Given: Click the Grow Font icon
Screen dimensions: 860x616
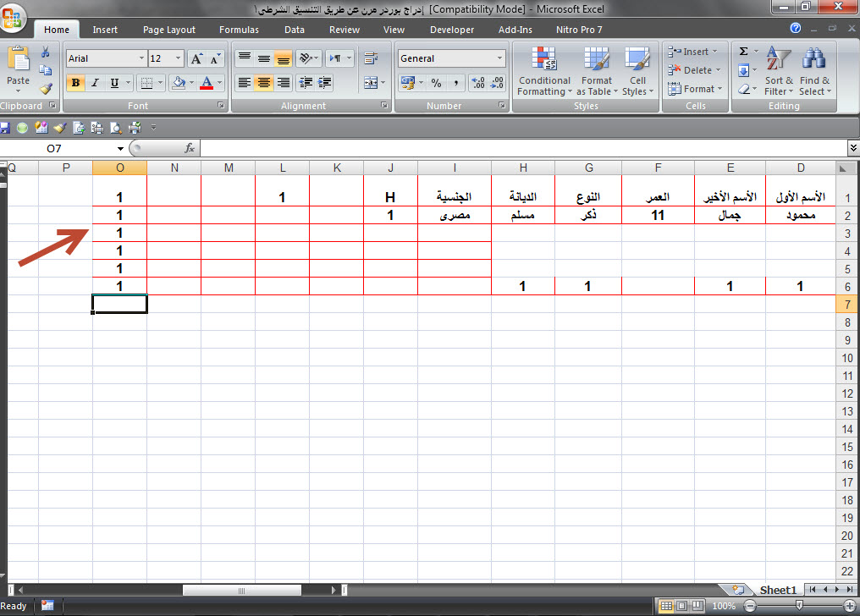Looking at the screenshot, I should point(196,58).
